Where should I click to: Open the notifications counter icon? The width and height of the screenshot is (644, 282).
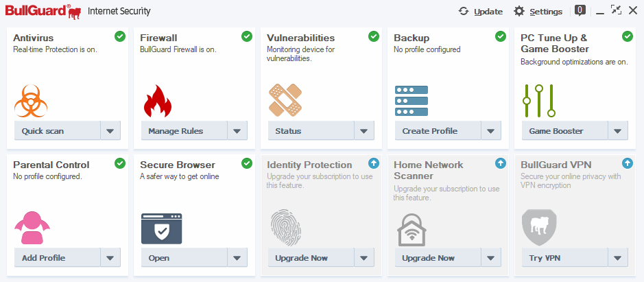click(580, 10)
